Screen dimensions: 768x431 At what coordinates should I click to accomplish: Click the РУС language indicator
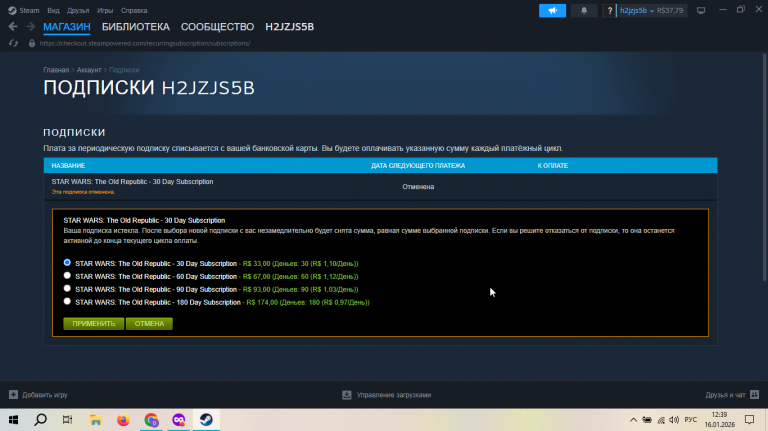coord(691,420)
